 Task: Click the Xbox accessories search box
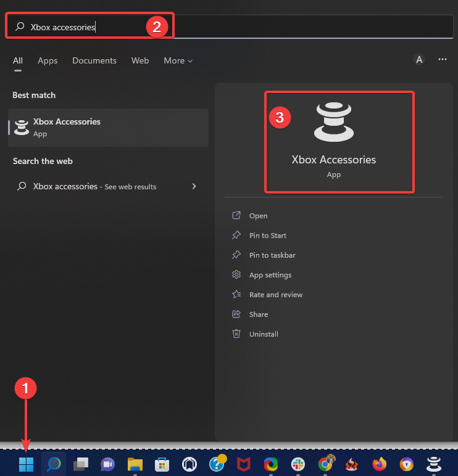pos(230,27)
